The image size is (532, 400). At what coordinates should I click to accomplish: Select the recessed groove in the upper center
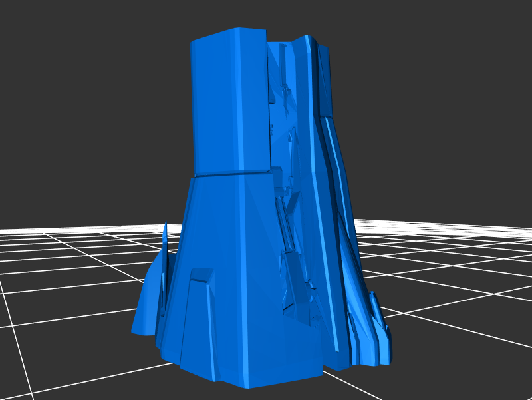(x=283, y=87)
